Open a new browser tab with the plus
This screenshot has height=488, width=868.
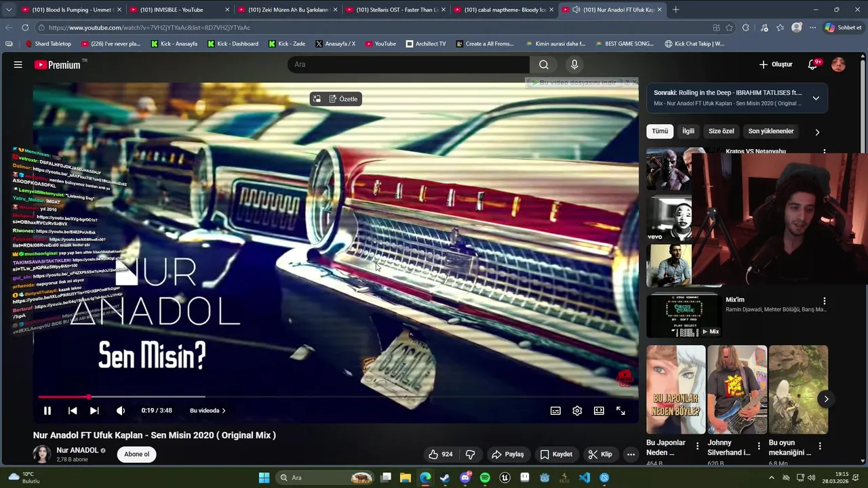click(675, 9)
